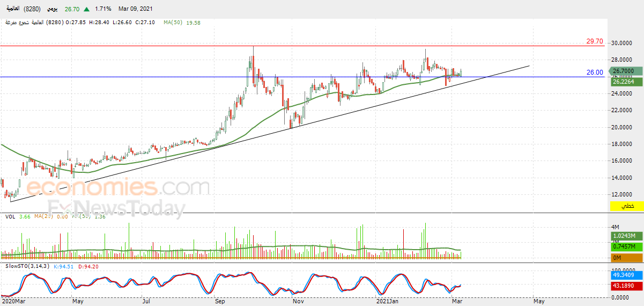Click the 30.0000 price axis label
644x306 pixels.
pyautogui.click(x=623, y=44)
